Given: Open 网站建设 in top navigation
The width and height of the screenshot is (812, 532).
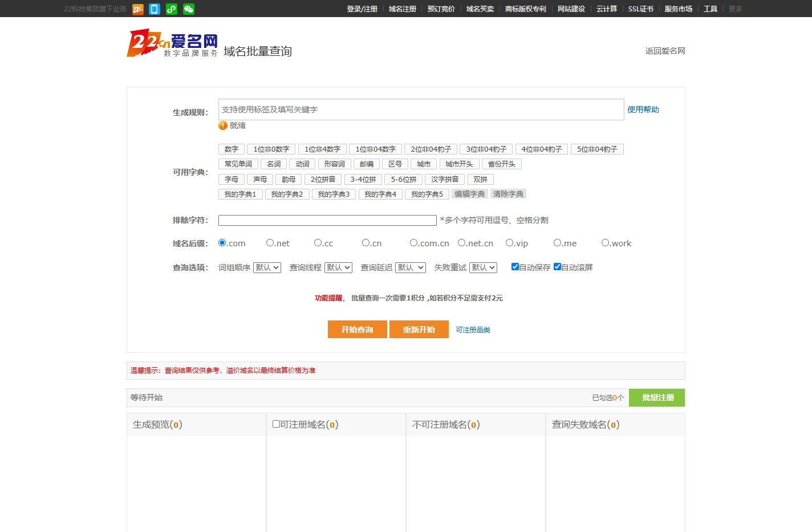Looking at the screenshot, I should [x=571, y=9].
